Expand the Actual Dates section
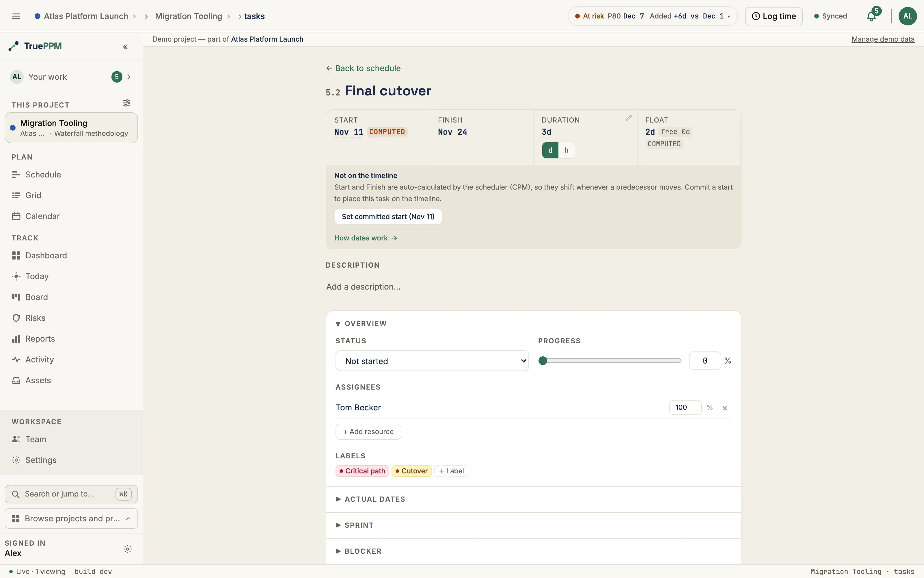 [x=370, y=499]
